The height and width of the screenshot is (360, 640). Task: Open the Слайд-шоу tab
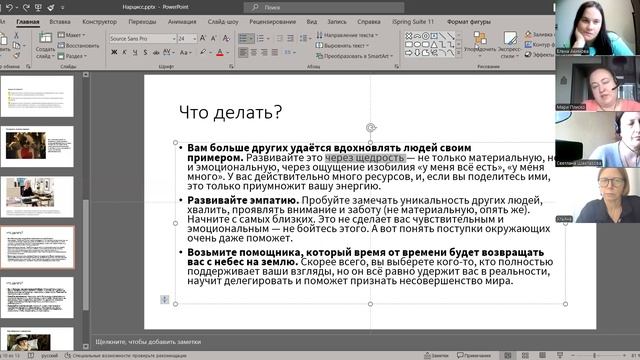click(x=223, y=22)
